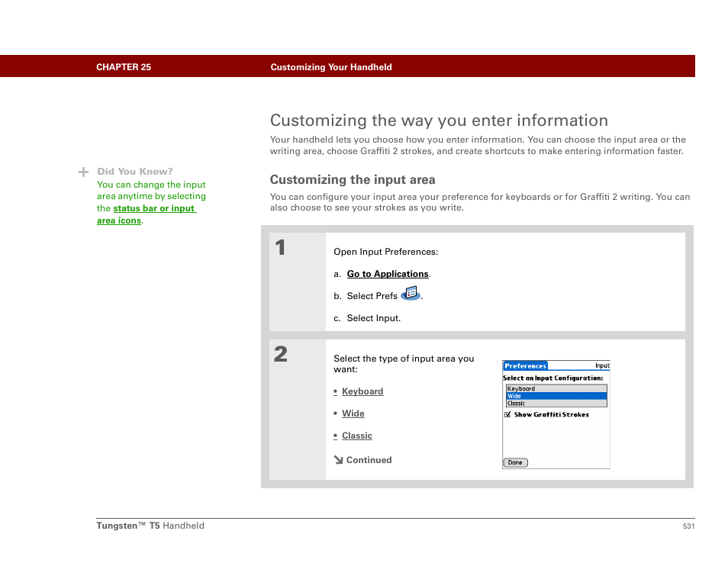Open the Input category picker in Preferences
The height and width of the screenshot is (563, 728).
(602, 365)
